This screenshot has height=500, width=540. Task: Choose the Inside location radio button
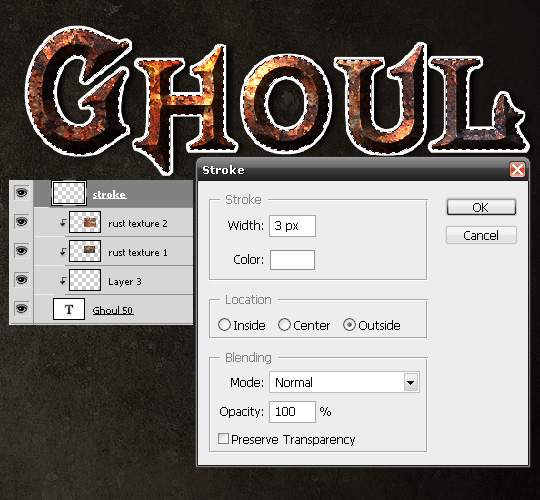224,325
